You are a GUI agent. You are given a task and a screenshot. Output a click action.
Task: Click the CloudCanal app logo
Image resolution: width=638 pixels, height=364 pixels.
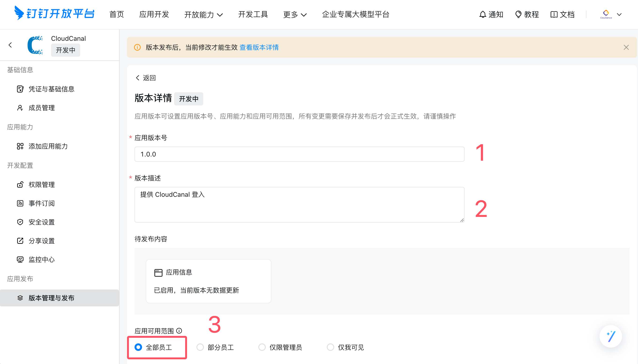[35, 45]
